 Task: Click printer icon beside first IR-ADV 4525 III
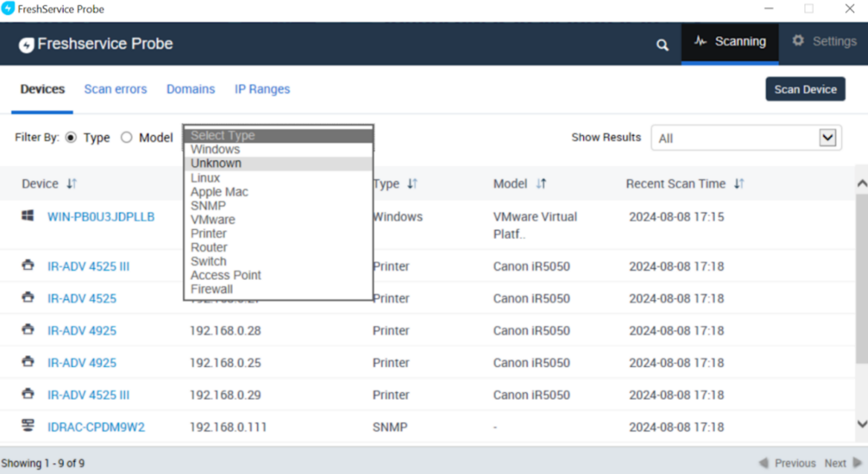(x=28, y=265)
